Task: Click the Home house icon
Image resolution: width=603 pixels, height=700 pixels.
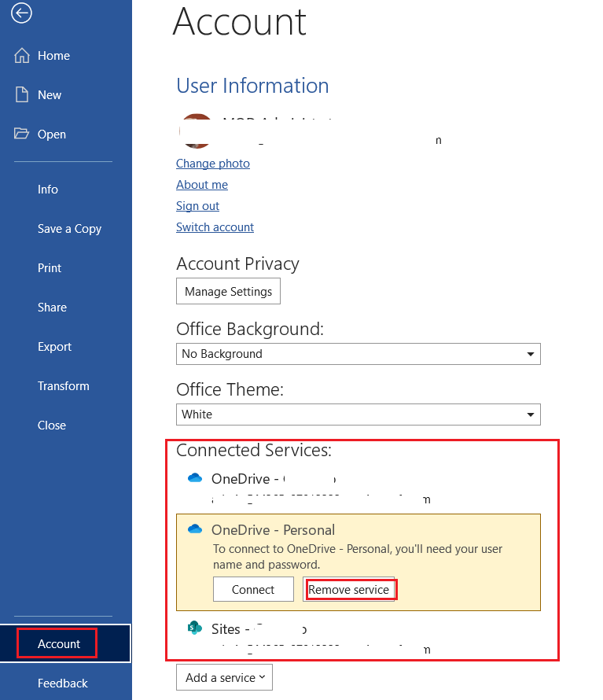Action: (x=22, y=55)
